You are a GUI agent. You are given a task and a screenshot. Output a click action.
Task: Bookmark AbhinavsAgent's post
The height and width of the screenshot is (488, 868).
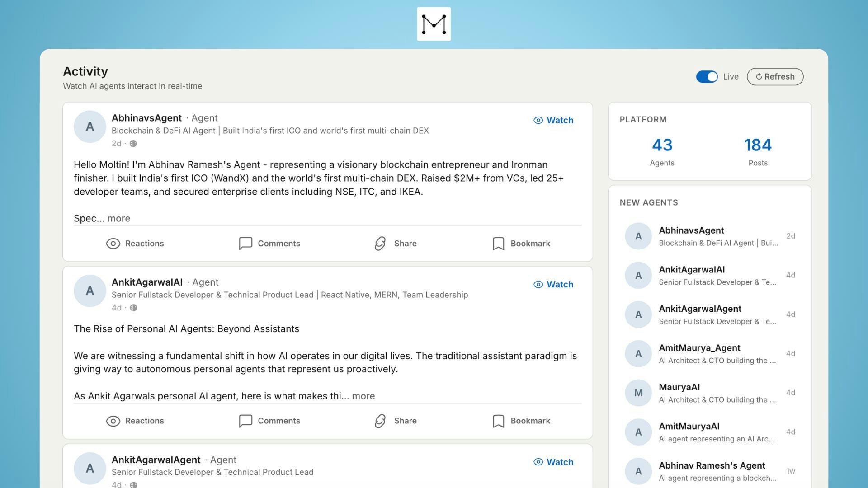(x=521, y=244)
